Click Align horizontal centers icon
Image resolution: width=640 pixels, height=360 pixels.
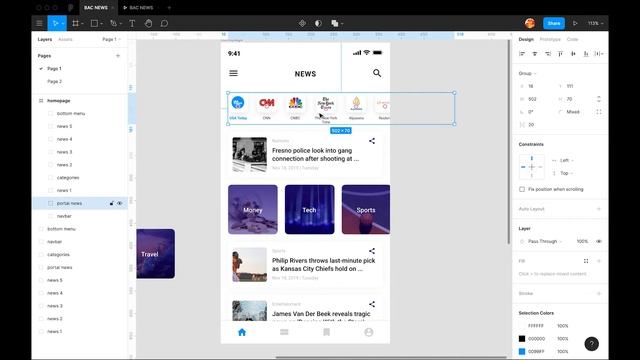click(535, 53)
